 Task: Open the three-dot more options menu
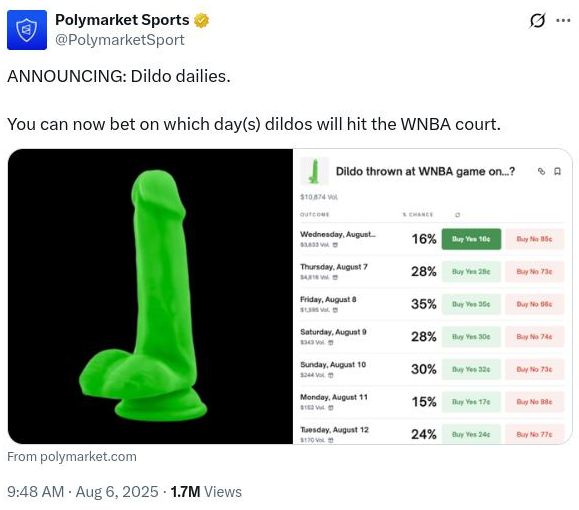[563, 20]
